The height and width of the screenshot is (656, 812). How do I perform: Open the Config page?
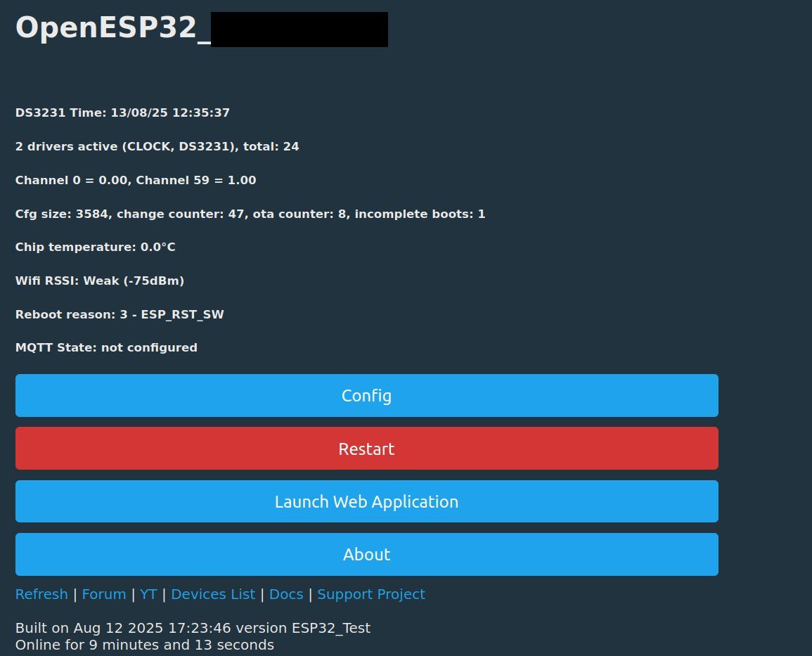pyautogui.click(x=367, y=396)
